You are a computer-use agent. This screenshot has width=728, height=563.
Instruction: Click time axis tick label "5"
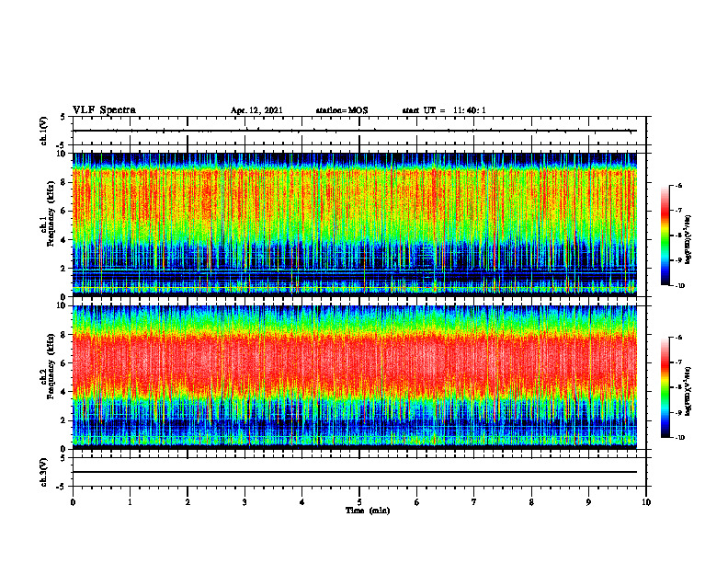tap(359, 502)
